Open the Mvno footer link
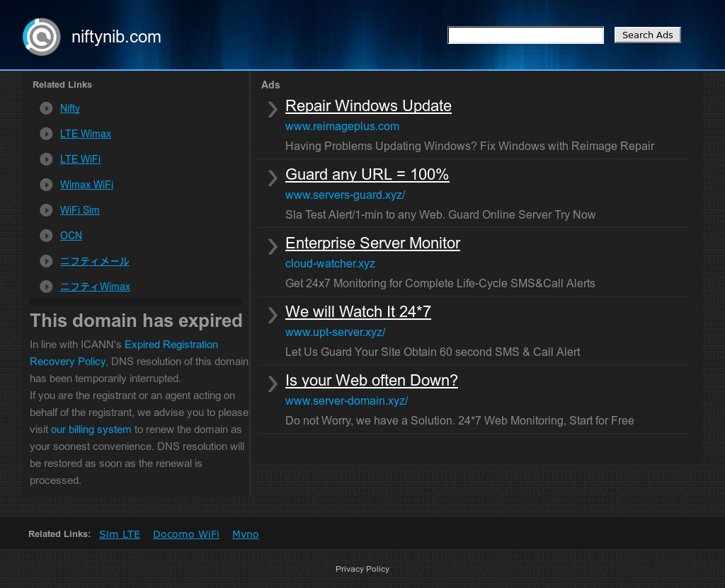 pos(246,534)
